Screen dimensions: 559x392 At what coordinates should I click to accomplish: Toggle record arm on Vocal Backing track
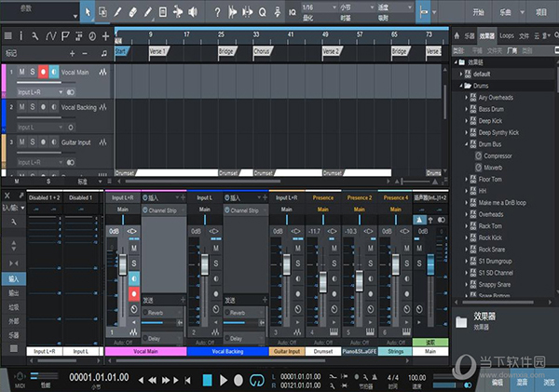(x=43, y=107)
